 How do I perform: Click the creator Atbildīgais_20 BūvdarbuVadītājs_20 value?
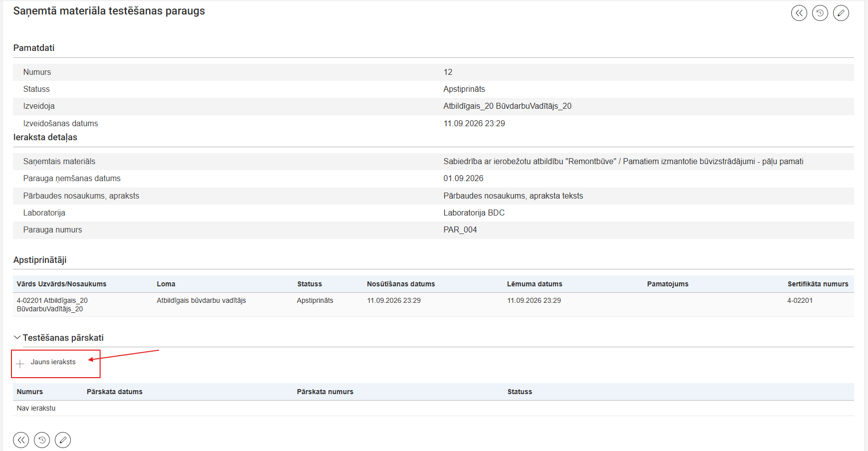pyautogui.click(x=508, y=106)
